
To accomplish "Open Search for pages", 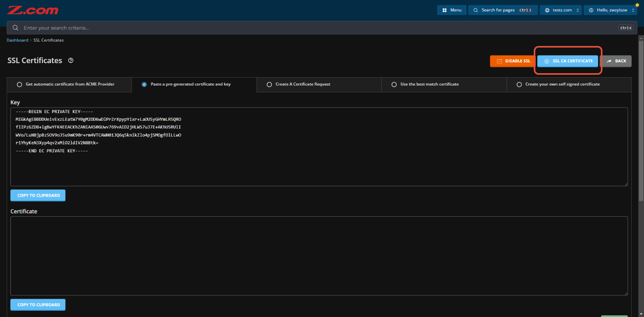I will pyautogui.click(x=503, y=10).
